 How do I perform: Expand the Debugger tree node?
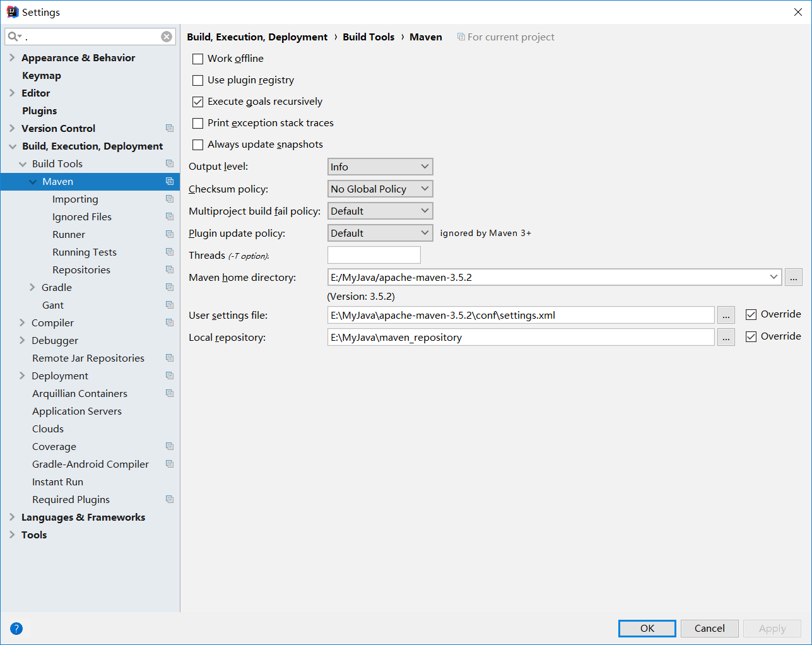(22, 340)
